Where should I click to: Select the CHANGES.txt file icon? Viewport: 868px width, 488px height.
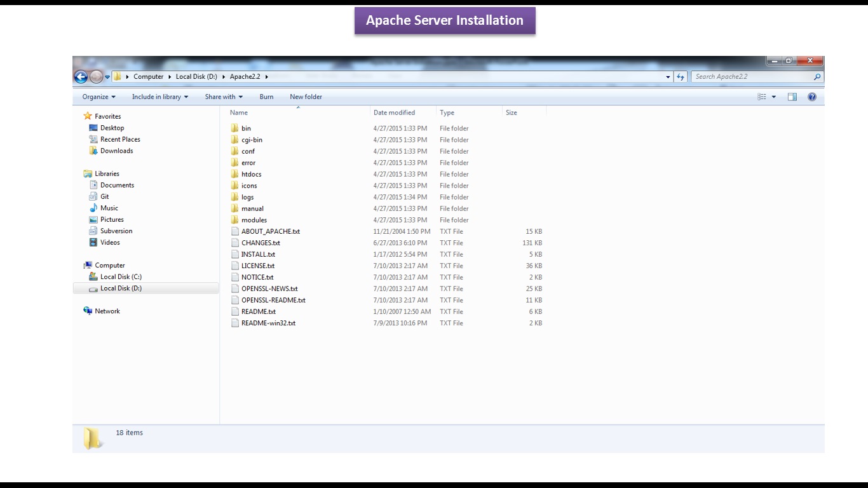235,243
